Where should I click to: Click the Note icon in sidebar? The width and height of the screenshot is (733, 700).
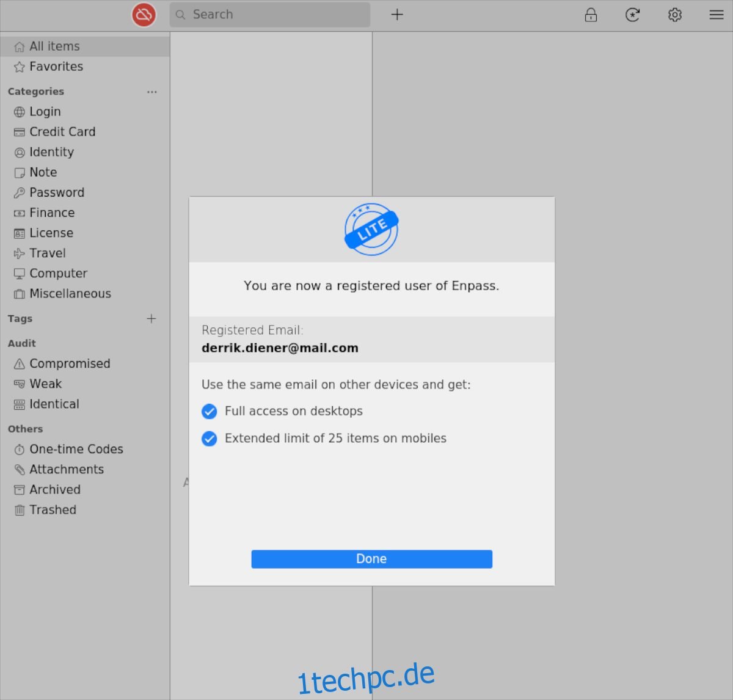(20, 173)
